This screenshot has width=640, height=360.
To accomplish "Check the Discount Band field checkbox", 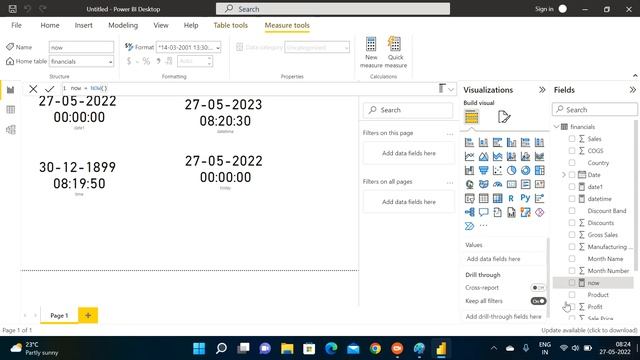I will [x=572, y=211].
